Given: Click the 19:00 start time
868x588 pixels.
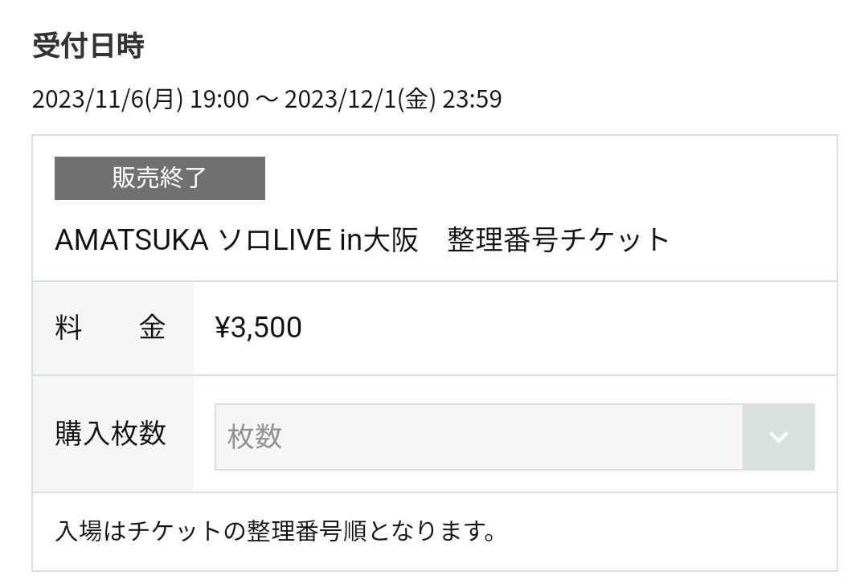Looking at the screenshot, I should [219, 100].
